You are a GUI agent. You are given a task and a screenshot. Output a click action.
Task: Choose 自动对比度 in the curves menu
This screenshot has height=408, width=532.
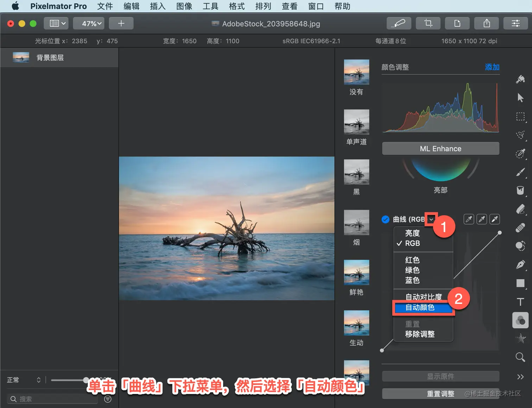click(423, 297)
